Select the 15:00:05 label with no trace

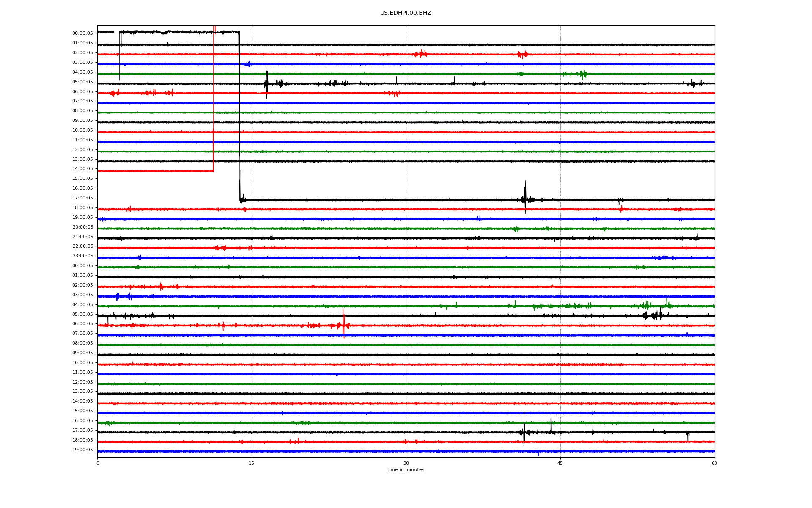(x=82, y=178)
